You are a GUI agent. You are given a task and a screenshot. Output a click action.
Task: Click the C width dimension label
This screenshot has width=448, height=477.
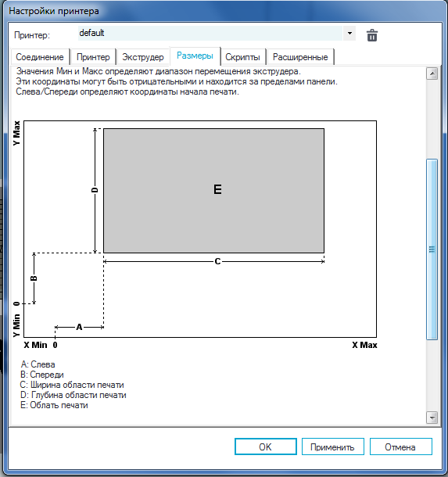click(x=217, y=261)
